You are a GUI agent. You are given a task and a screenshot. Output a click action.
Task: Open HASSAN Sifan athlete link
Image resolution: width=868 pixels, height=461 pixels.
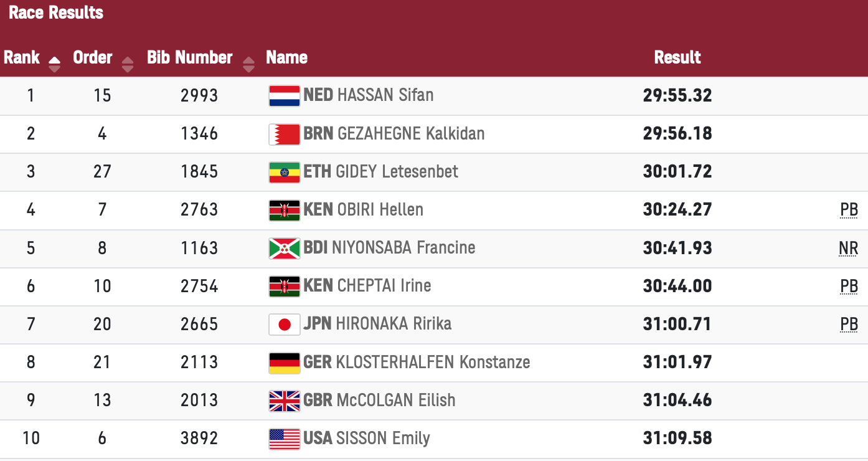coord(385,95)
